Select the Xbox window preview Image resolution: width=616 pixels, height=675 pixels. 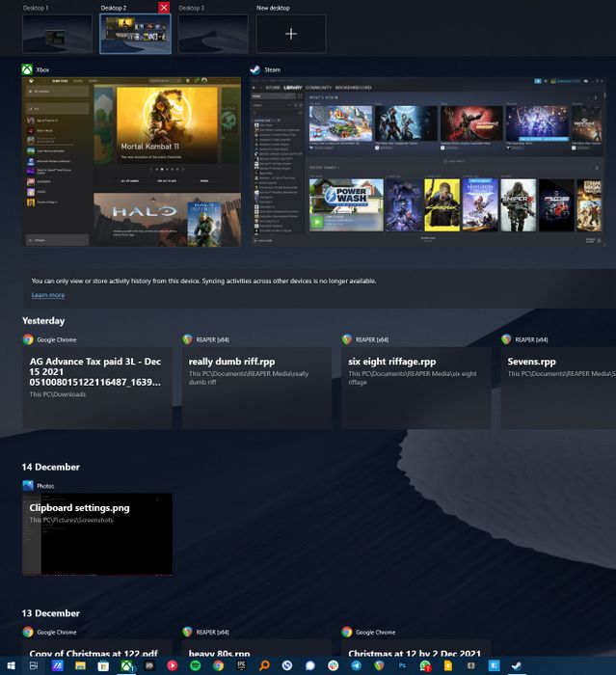point(132,162)
